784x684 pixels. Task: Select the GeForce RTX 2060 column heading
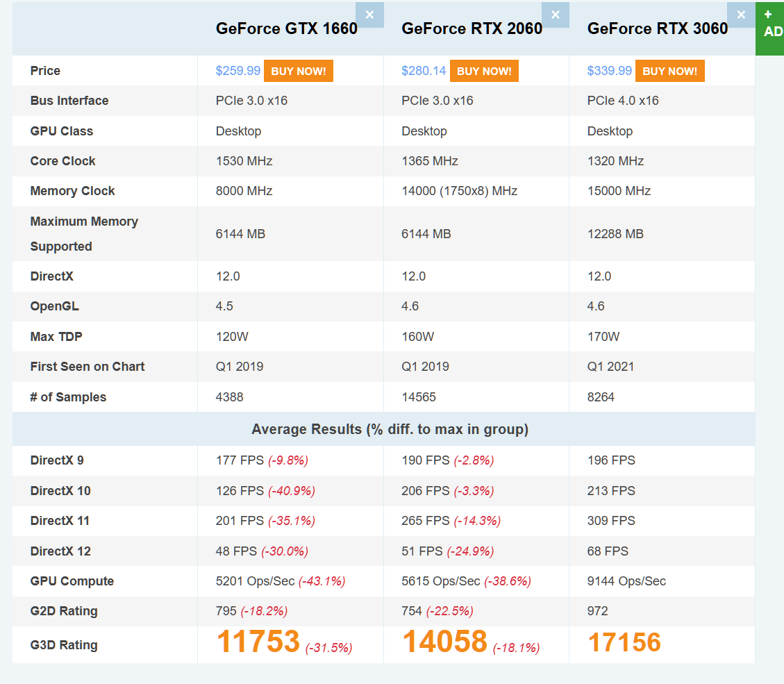tap(472, 28)
